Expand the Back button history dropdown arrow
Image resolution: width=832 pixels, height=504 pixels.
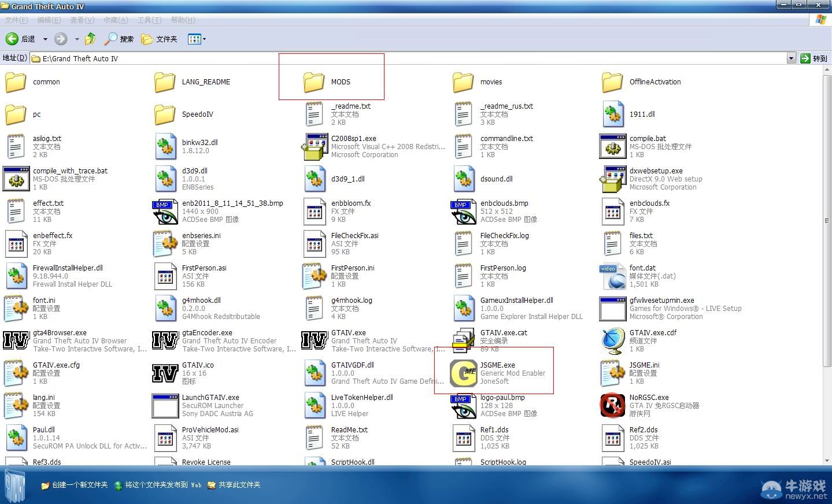45,39
